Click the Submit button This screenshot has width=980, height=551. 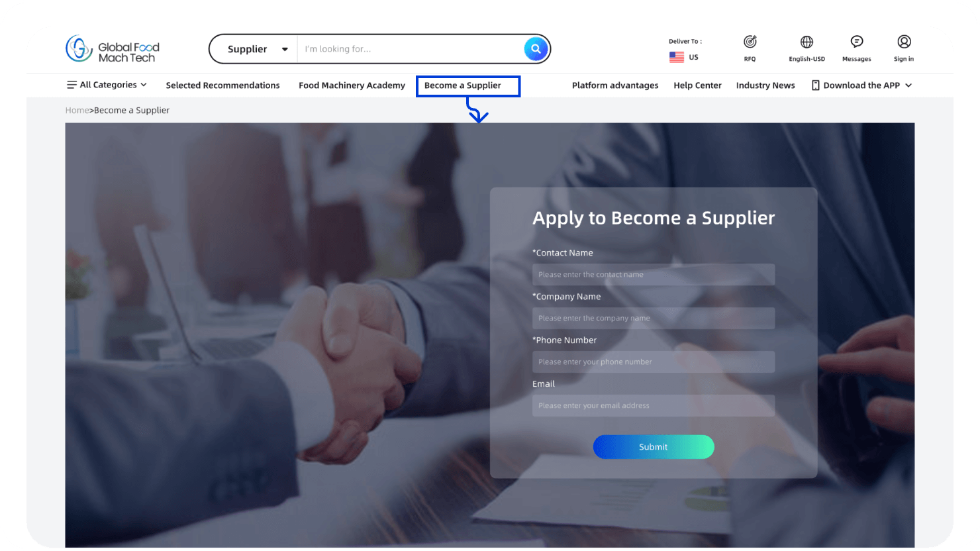(654, 447)
